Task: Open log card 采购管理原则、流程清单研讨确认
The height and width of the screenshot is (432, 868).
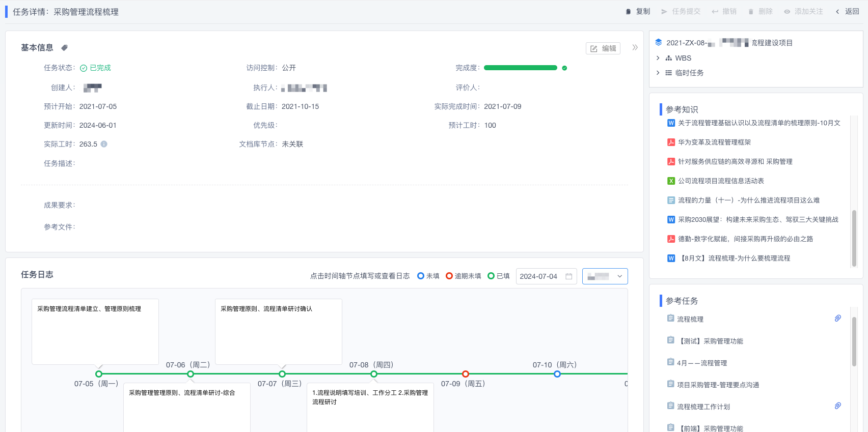Action: pyautogui.click(x=279, y=331)
